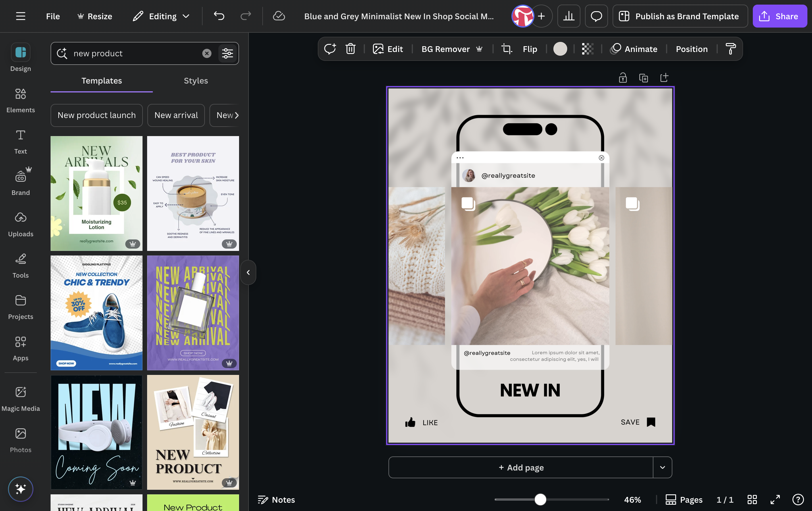
Task: Click the Canva AI sparkle assistant button
Action: [x=21, y=489]
